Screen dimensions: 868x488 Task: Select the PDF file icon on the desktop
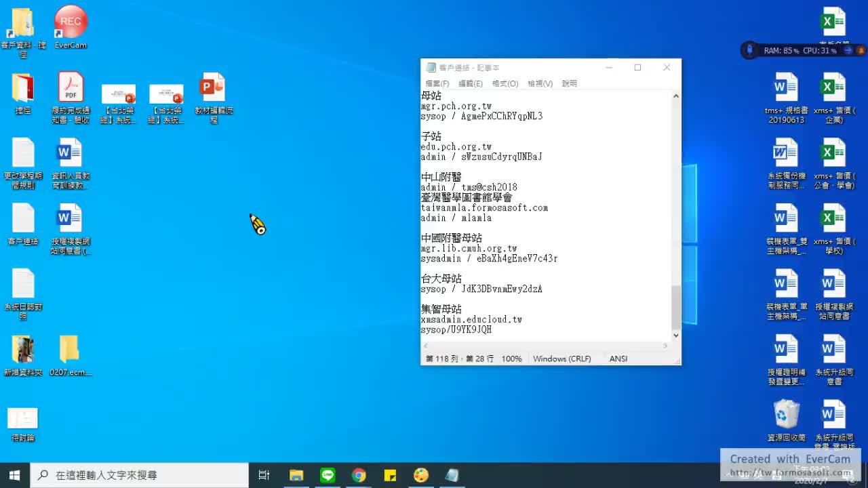click(x=71, y=89)
